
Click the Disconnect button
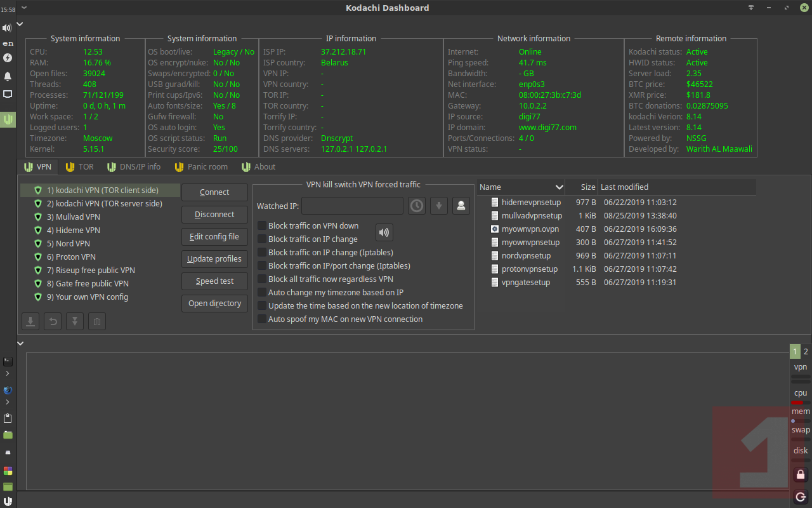coord(214,215)
